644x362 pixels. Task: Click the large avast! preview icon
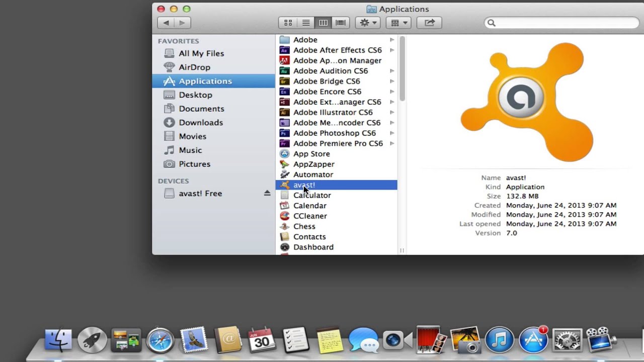[527, 102]
